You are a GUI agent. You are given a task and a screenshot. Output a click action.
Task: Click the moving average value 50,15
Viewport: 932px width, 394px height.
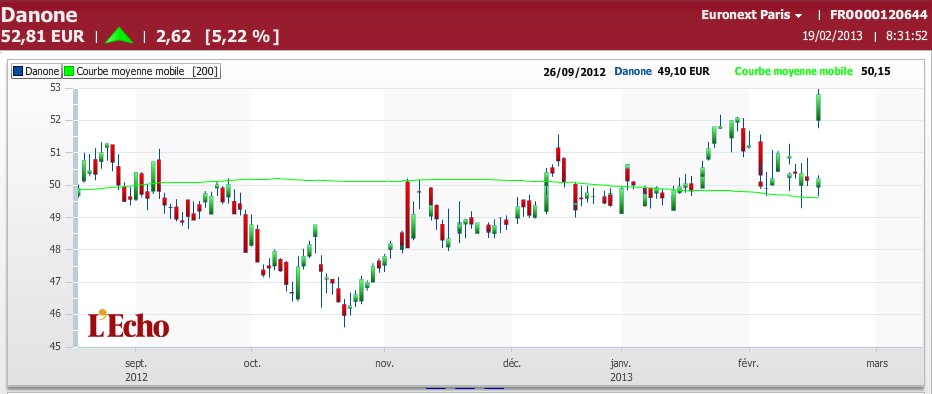pos(876,71)
